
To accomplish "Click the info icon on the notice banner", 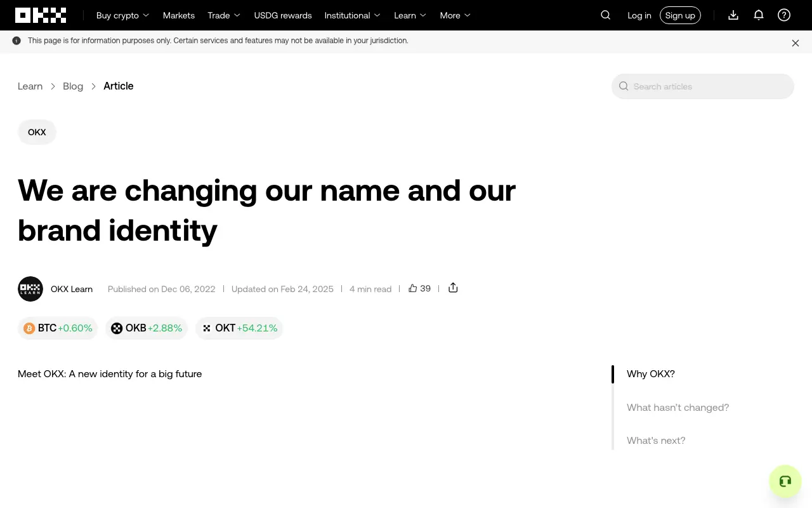I will (16, 41).
